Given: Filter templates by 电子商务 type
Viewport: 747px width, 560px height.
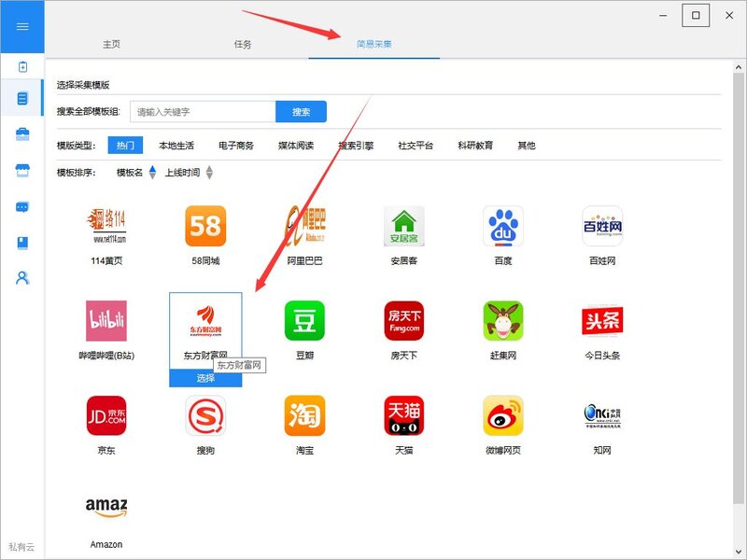Looking at the screenshot, I should pos(236,146).
